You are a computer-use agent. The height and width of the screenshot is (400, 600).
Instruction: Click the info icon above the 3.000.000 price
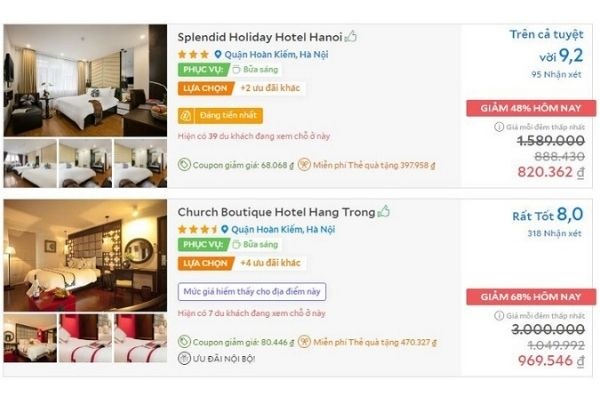click(x=499, y=316)
